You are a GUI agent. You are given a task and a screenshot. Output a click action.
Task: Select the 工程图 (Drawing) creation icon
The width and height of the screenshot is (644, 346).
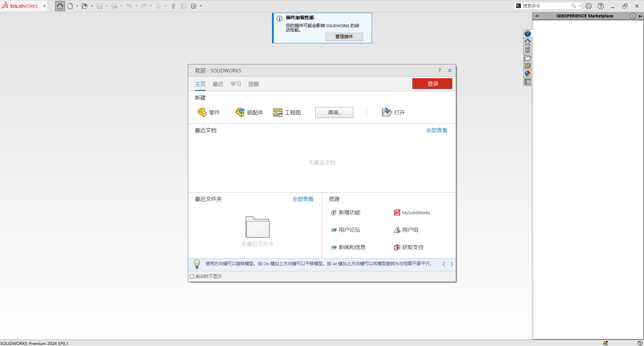(277, 112)
